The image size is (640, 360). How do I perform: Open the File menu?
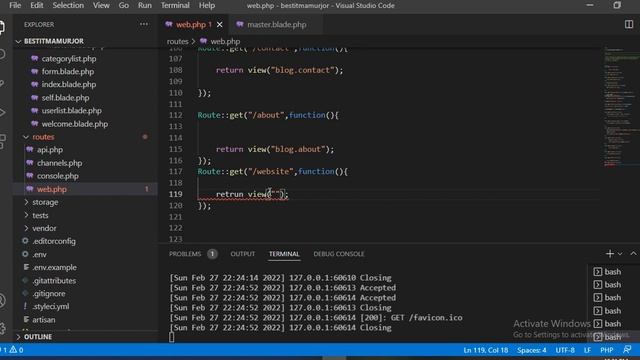tap(15, 5)
